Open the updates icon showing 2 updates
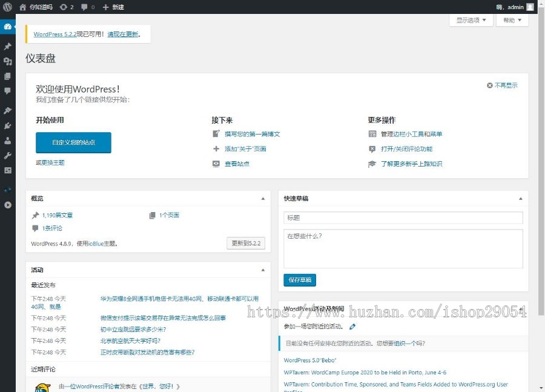 (x=62, y=7)
